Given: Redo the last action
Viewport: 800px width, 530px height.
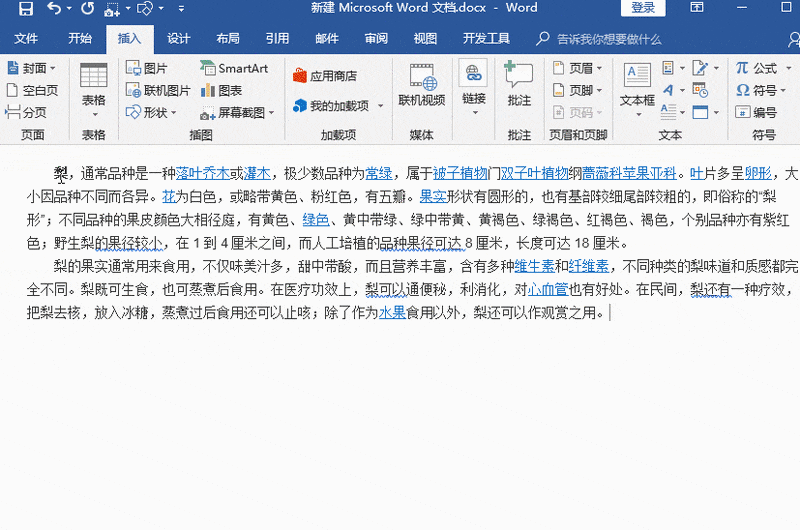Looking at the screenshot, I should pos(87,8).
